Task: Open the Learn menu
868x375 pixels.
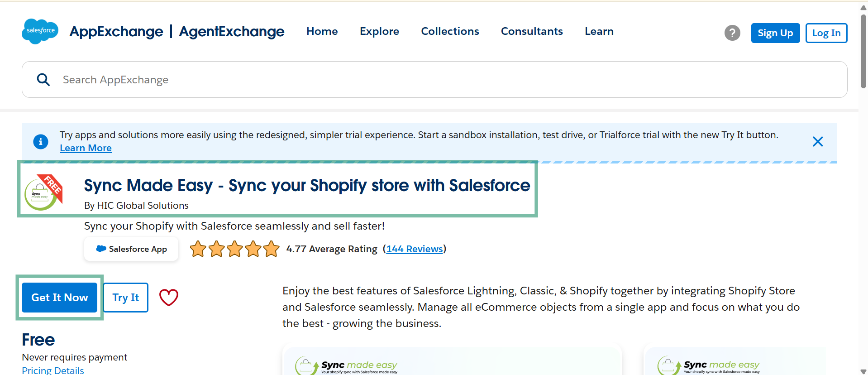Action: pyautogui.click(x=599, y=31)
